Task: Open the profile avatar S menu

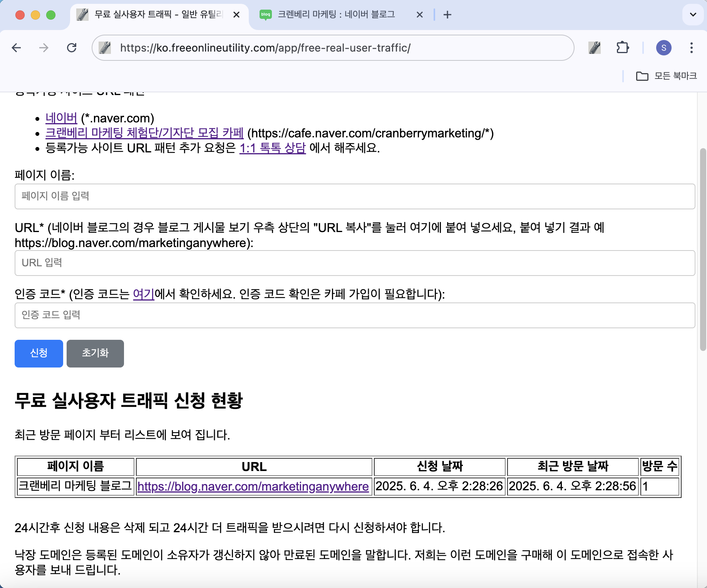Action: (663, 48)
